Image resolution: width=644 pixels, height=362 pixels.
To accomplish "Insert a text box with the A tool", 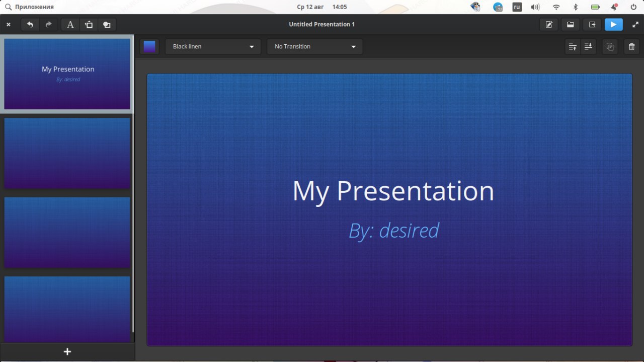I will [70, 24].
